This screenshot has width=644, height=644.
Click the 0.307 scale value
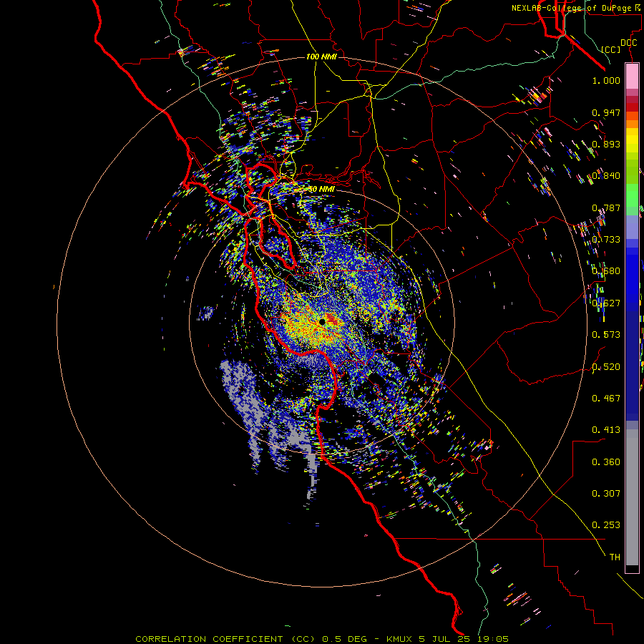[606, 494]
